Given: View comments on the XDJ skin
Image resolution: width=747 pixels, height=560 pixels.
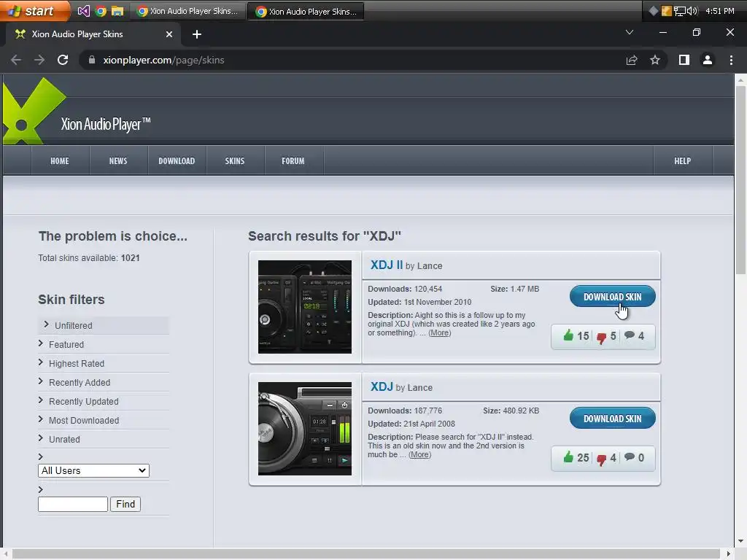Looking at the screenshot, I should [630, 456].
